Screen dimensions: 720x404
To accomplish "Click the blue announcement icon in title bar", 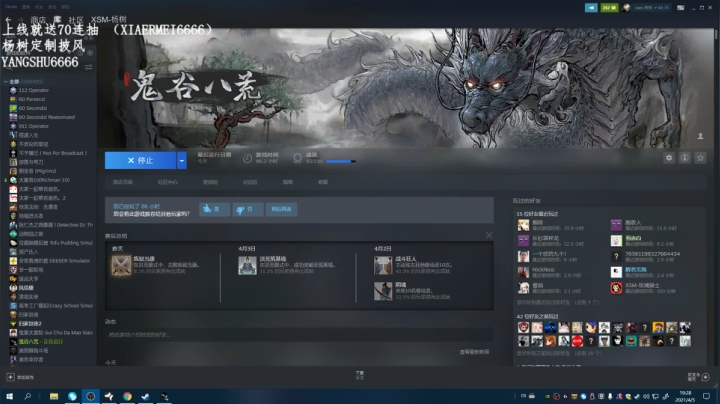I will (591, 8).
